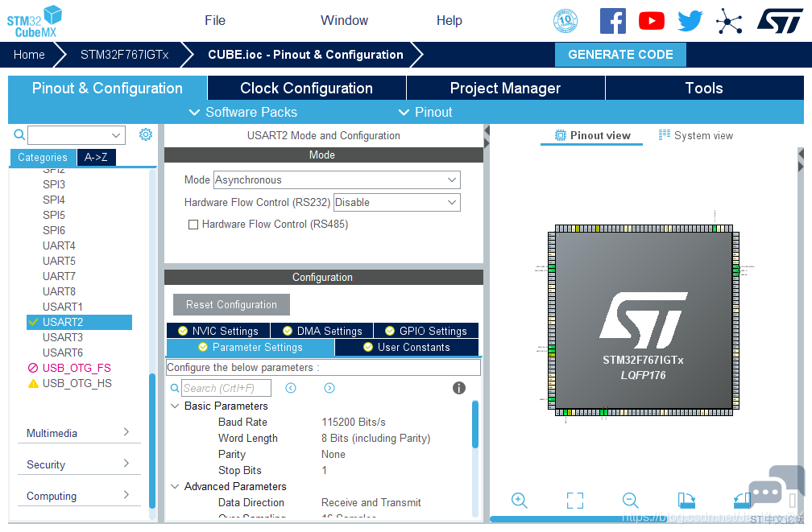Switch to Clock Configuration tab
812x532 pixels.
click(307, 88)
